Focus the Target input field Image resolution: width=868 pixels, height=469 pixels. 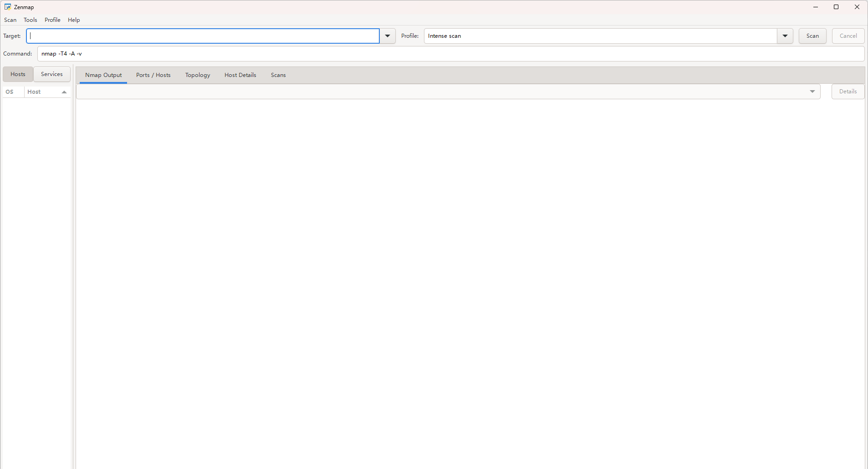(x=203, y=36)
